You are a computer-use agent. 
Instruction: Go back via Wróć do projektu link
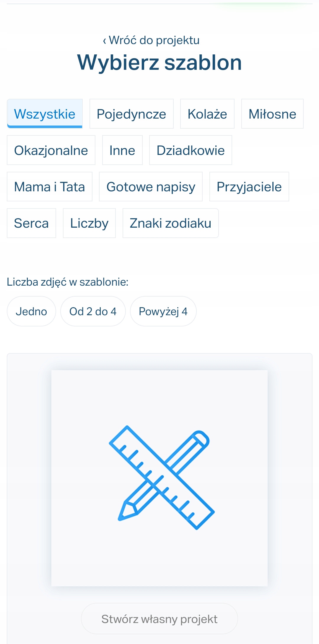pos(151,40)
